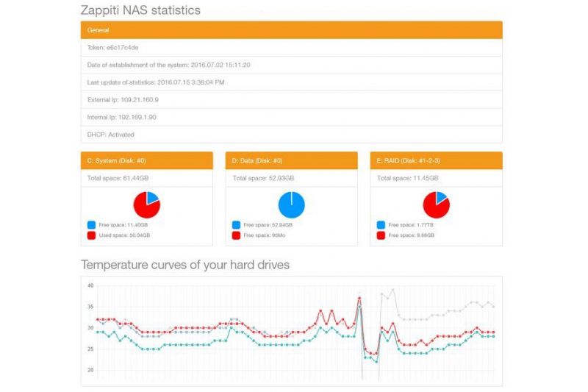
Task: Click the D: Data (Disk: #0) header
Action: pos(291,160)
